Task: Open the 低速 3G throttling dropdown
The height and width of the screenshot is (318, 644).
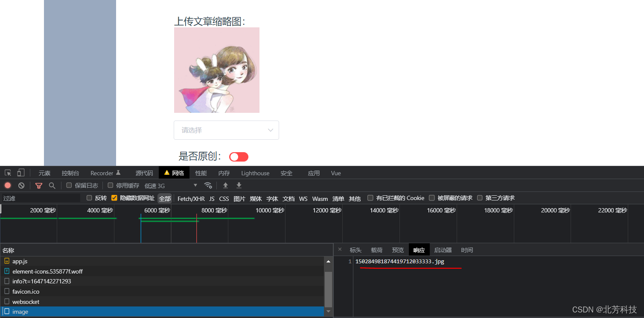Action: tap(171, 185)
